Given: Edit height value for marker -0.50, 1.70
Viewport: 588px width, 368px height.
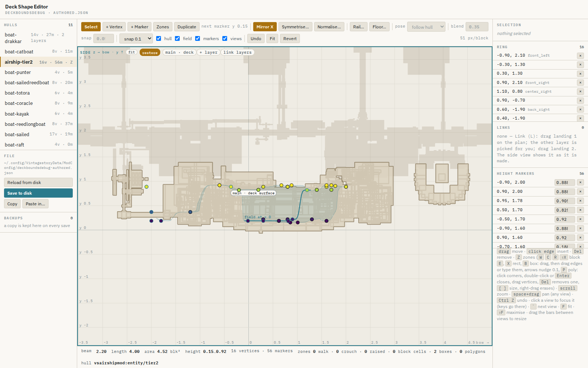Looking at the screenshot, I should [x=564, y=219].
